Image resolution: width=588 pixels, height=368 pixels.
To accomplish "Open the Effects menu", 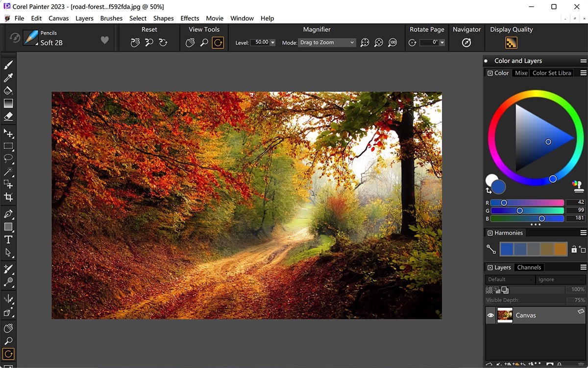I will (190, 18).
